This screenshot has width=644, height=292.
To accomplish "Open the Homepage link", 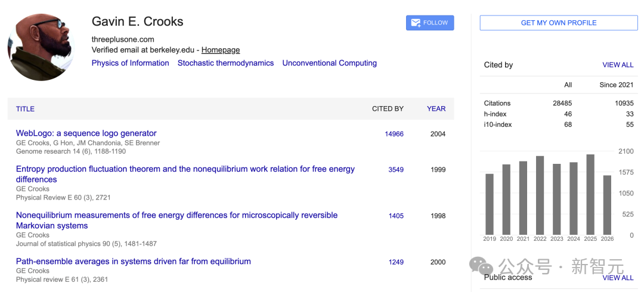I will pos(221,50).
